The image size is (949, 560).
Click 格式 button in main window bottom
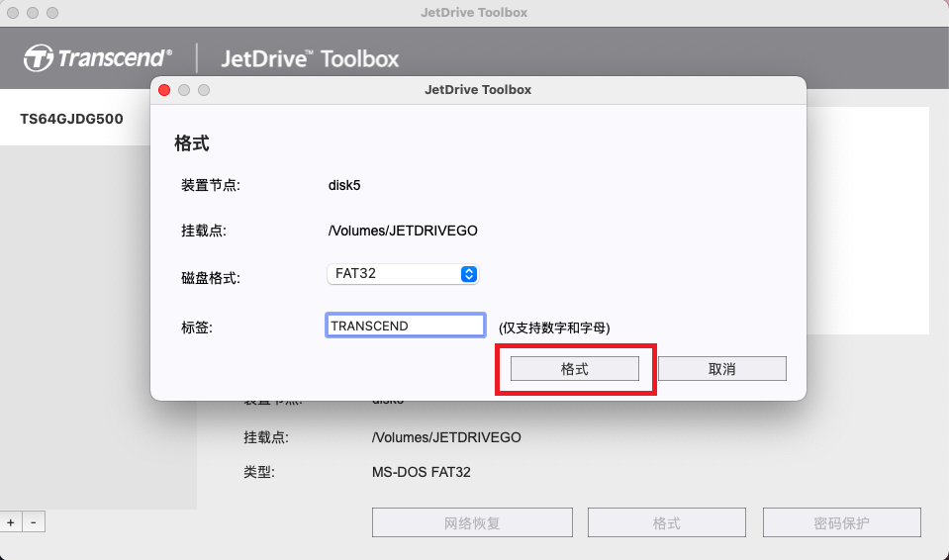coord(666,522)
